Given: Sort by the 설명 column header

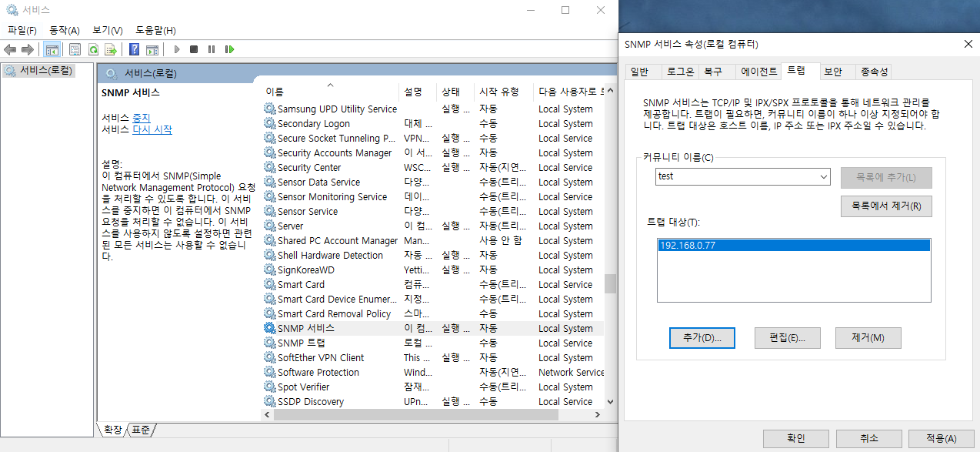Looking at the screenshot, I should click(418, 92).
